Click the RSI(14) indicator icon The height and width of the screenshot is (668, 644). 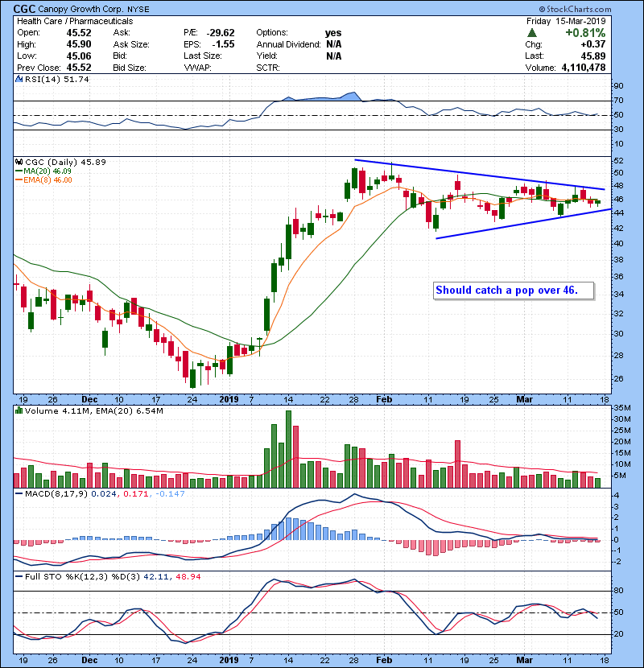[19, 79]
